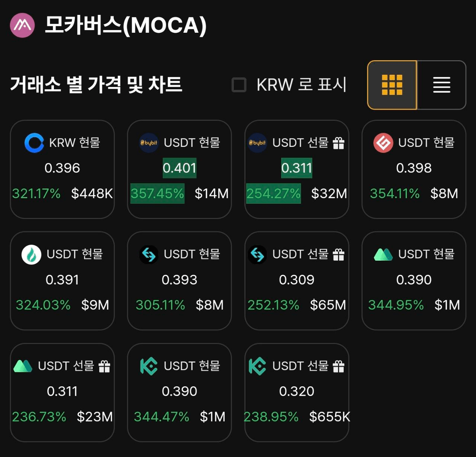The image size is (476, 457).
Task: Open the Bitget futures card with $65M volume
Action: pyautogui.click(x=297, y=281)
